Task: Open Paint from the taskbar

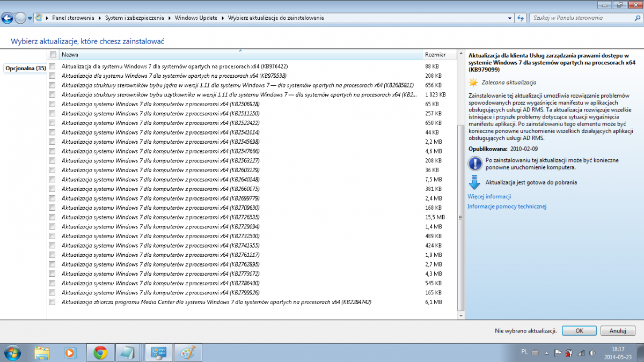Action: pyautogui.click(x=187, y=352)
